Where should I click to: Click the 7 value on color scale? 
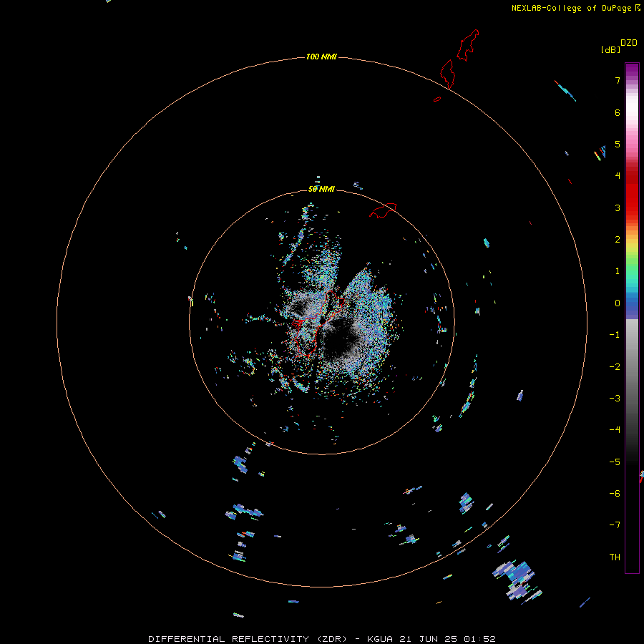pos(618,80)
